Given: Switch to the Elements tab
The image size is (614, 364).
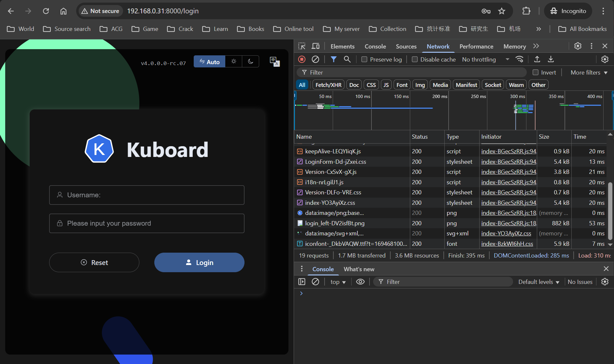Looking at the screenshot, I should pos(342,46).
